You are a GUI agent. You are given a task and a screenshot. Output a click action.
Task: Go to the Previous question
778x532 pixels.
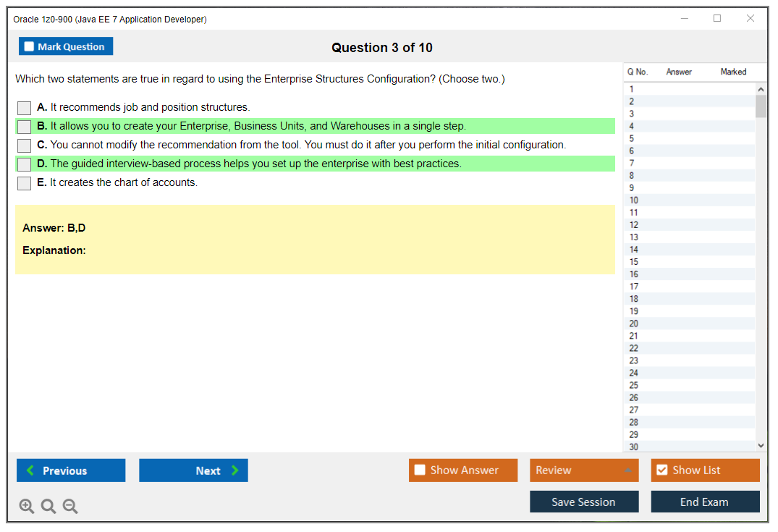click(x=70, y=470)
